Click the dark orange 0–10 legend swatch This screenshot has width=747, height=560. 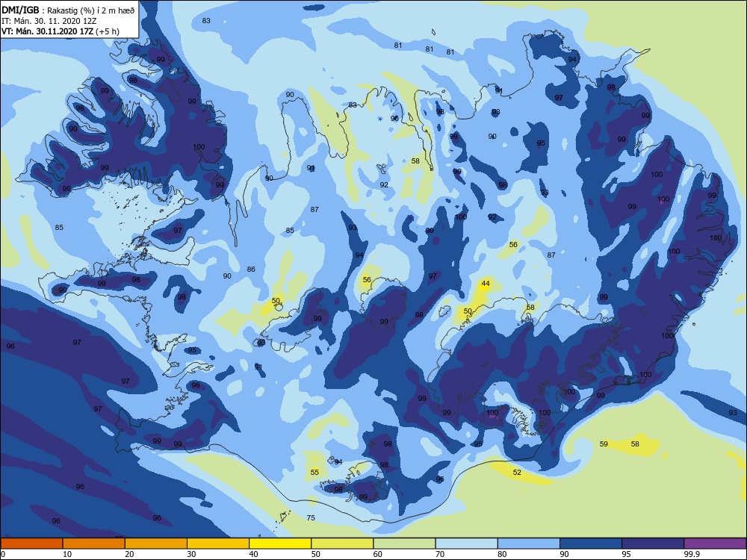[x=31, y=544]
